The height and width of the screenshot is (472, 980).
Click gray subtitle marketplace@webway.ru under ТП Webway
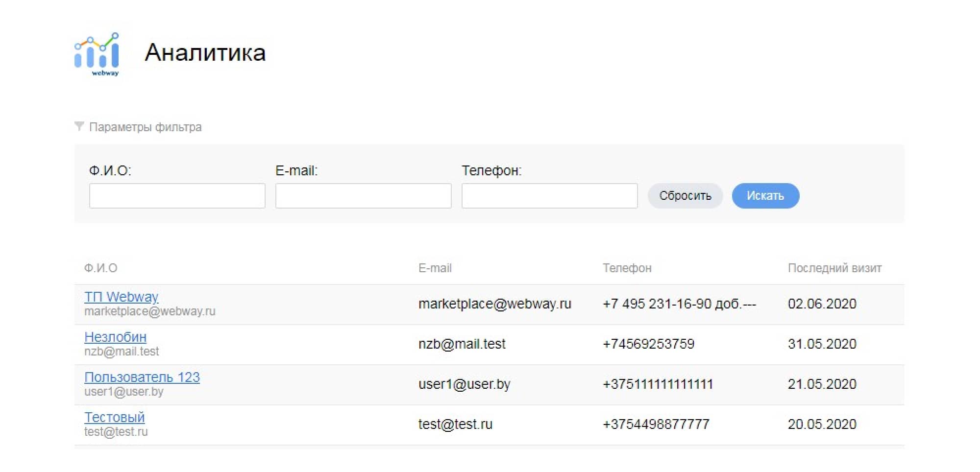tap(150, 311)
